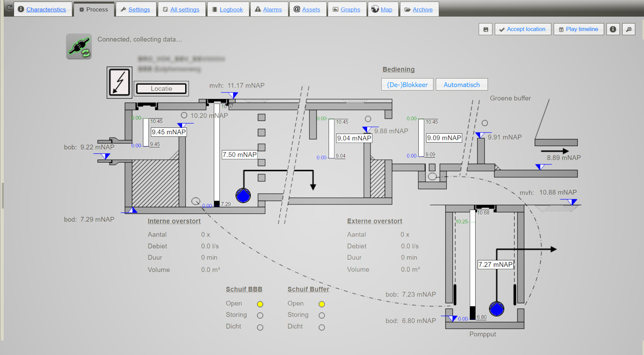Open the Characteristics tab
The height and width of the screenshot is (355, 644).
click(x=43, y=9)
